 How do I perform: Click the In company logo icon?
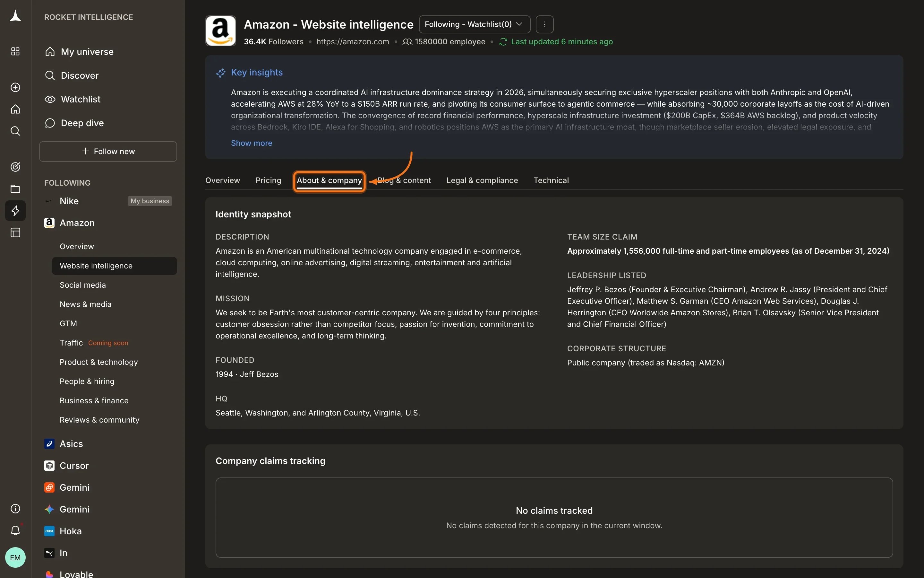(x=49, y=553)
